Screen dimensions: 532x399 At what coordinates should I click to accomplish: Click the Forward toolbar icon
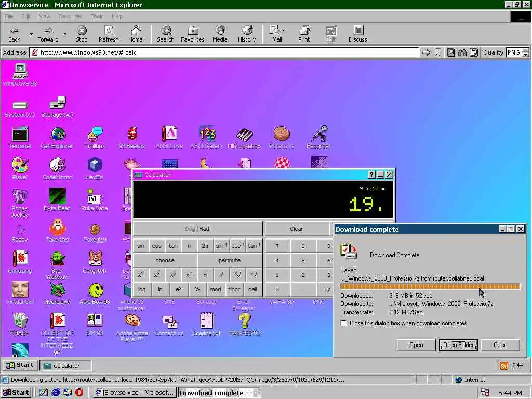click(x=48, y=34)
